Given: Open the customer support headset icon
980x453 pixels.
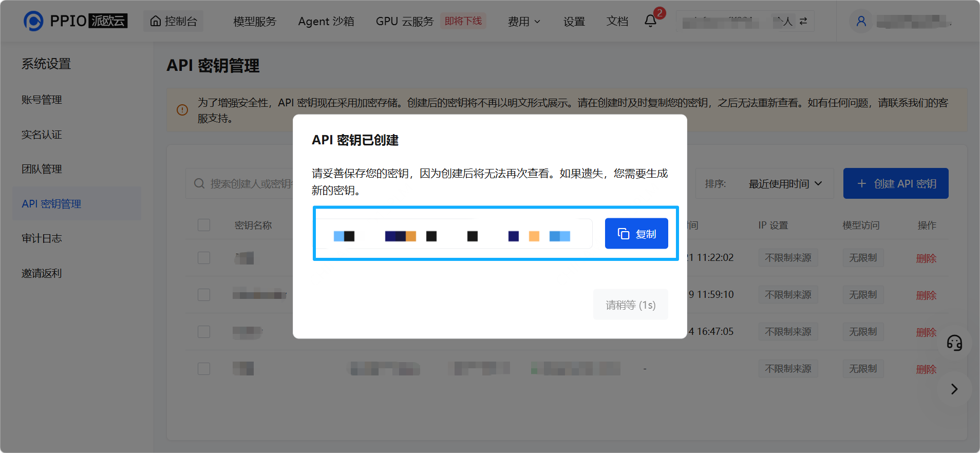Looking at the screenshot, I should pyautogui.click(x=954, y=343).
